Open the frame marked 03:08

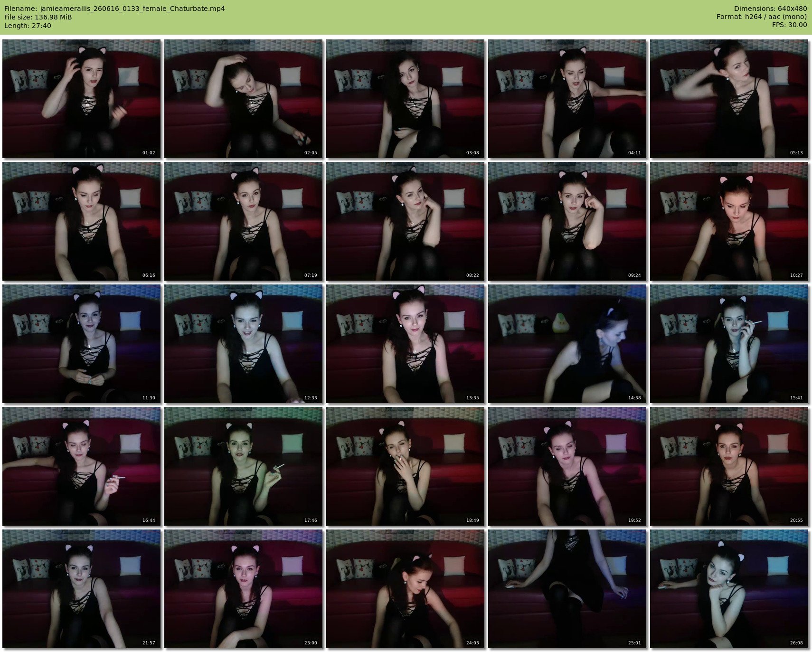coord(405,98)
